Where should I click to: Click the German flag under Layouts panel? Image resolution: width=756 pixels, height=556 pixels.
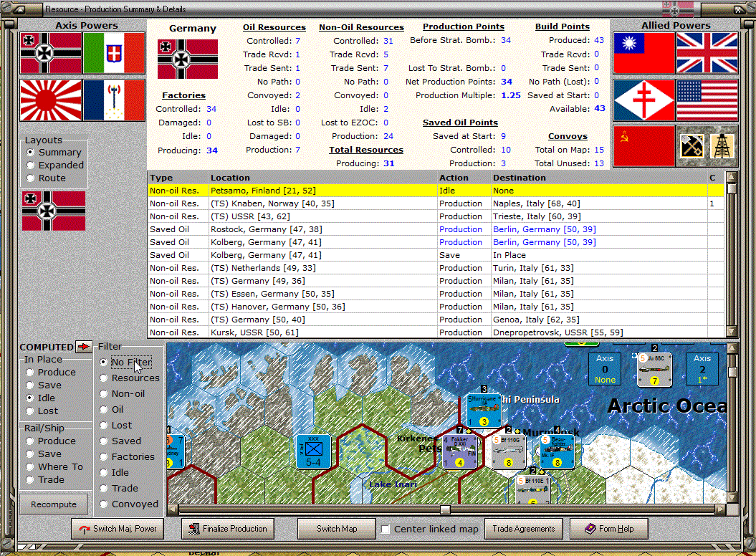(x=54, y=211)
